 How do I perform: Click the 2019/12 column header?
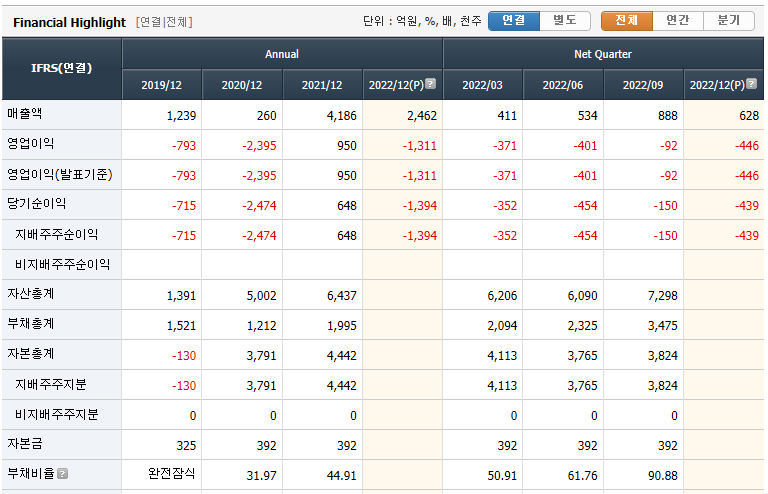pos(162,85)
